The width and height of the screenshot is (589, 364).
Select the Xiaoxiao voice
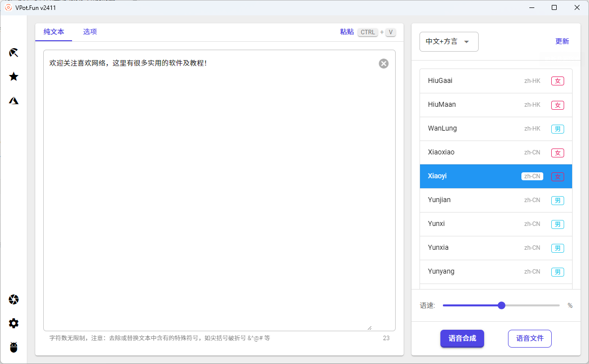[x=496, y=152]
